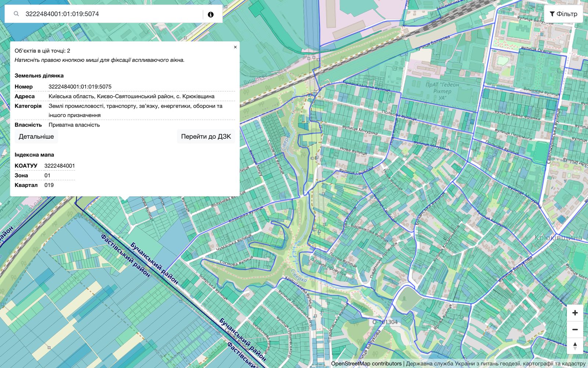This screenshot has width=588, height=368.
Task: Click the Індексна мапа heading
Action: pyautogui.click(x=34, y=155)
